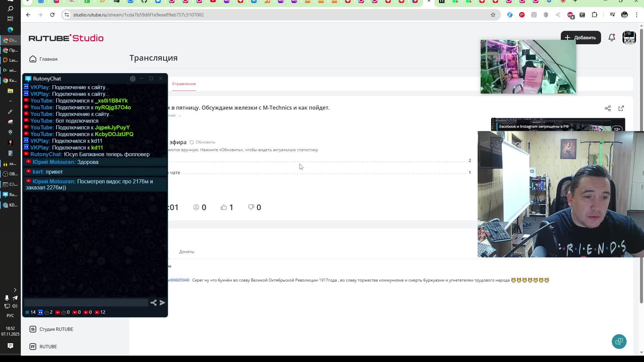Screen dimensions: 644x362
Task: Switch to the Управление tab
Action: pyautogui.click(x=184, y=84)
